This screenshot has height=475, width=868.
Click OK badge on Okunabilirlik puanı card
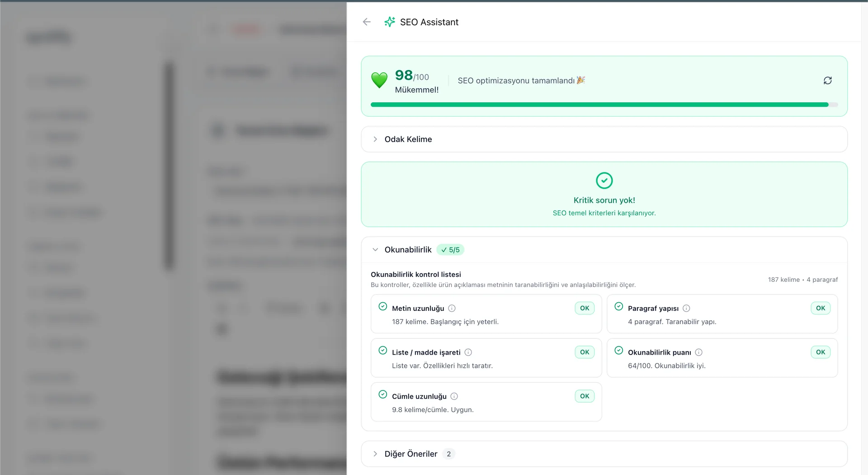820,352
